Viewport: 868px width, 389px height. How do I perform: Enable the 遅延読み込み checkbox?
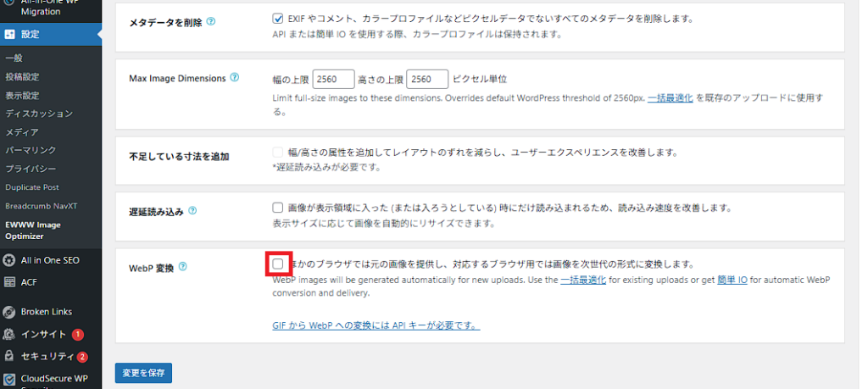(x=278, y=208)
